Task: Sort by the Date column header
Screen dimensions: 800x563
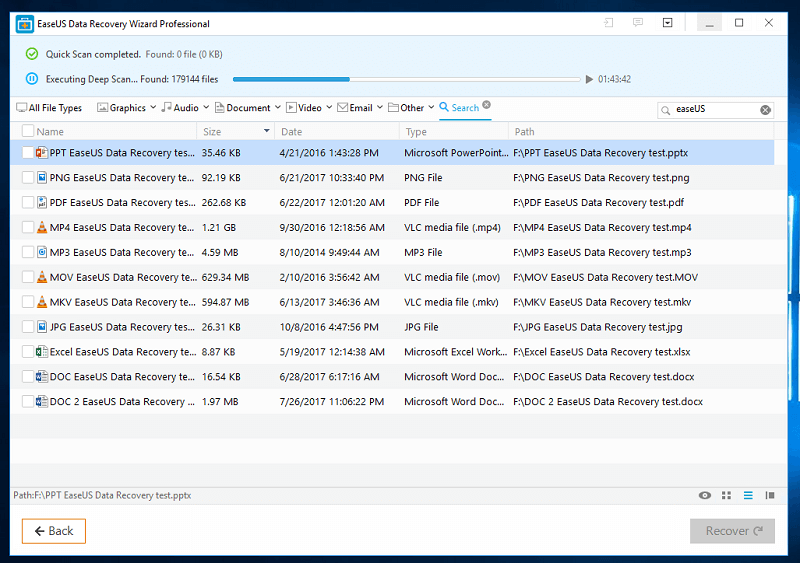Action: (292, 132)
